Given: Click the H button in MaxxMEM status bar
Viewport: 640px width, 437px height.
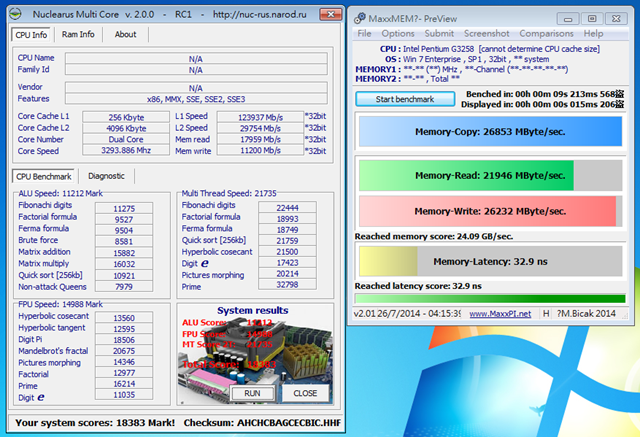Looking at the screenshot, I should coord(546,314).
